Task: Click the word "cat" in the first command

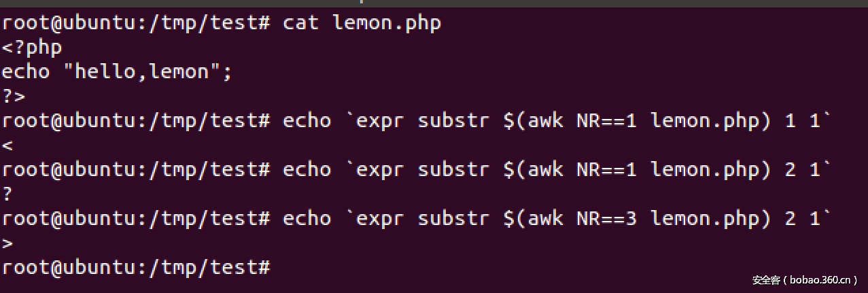Action: [x=300, y=23]
